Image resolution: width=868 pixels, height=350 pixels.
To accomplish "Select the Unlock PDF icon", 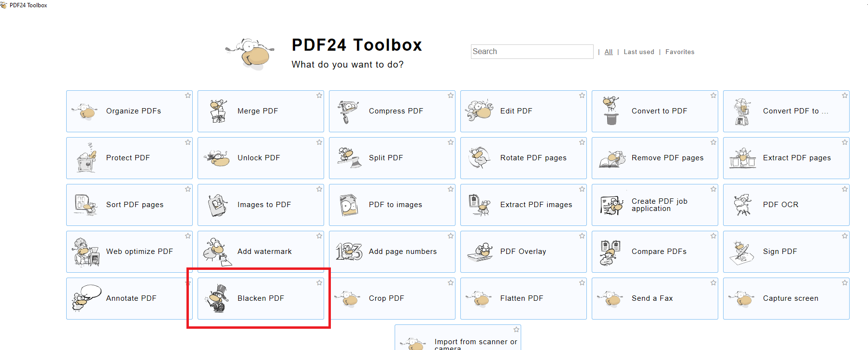I will point(217,158).
